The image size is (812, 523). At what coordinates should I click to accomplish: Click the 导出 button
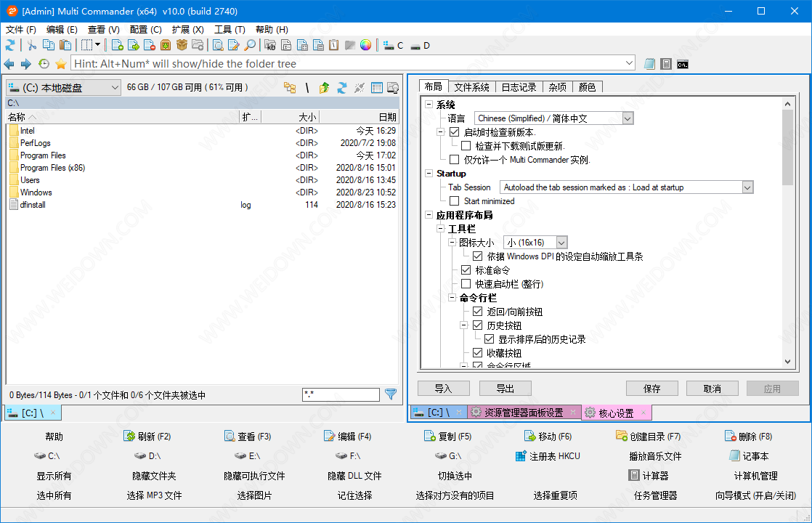click(x=505, y=389)
